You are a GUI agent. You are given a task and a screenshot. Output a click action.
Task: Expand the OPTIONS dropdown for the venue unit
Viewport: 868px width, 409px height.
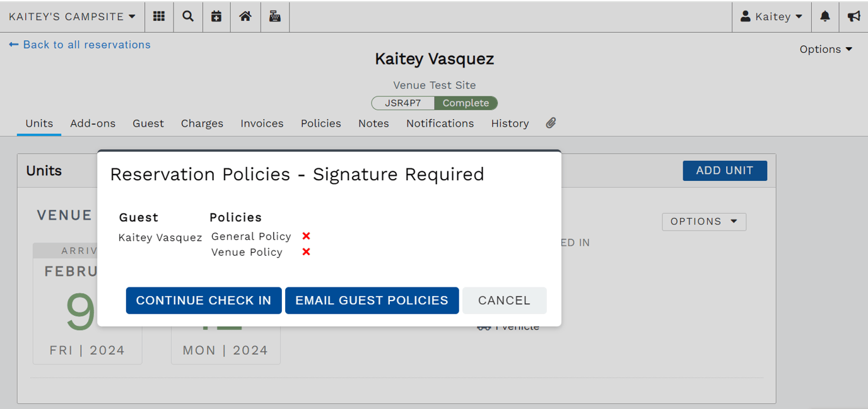pos(703,221)
